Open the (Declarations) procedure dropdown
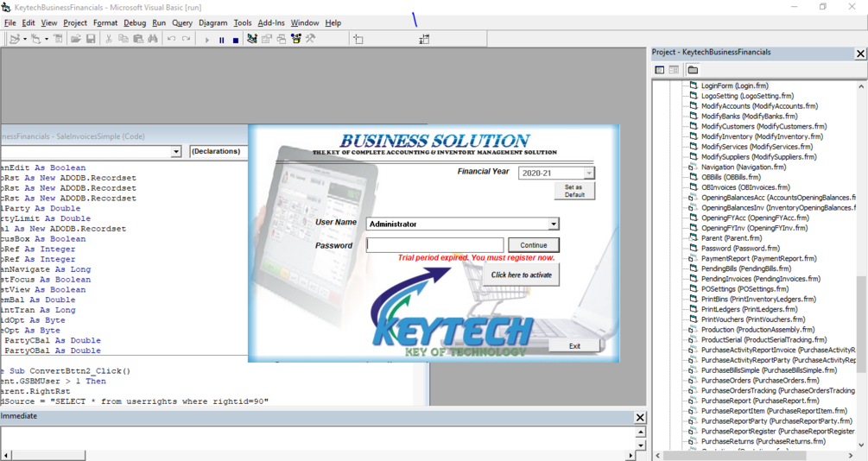The height and width of the screenshot is (461, 868). coord(219,151)
